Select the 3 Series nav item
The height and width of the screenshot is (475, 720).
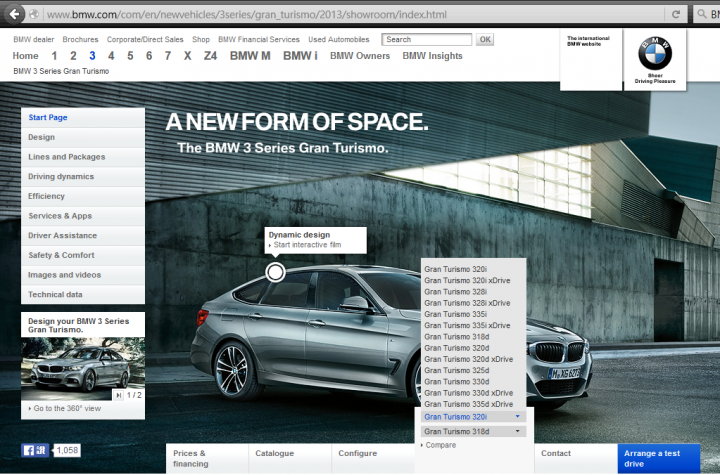tap(92, 56)
